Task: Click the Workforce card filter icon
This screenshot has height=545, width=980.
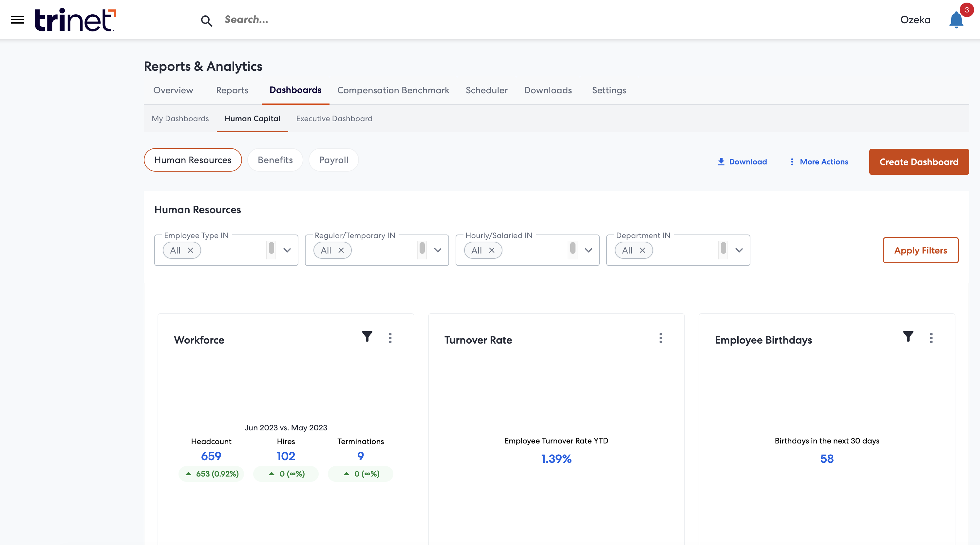Action: (367, 337)
